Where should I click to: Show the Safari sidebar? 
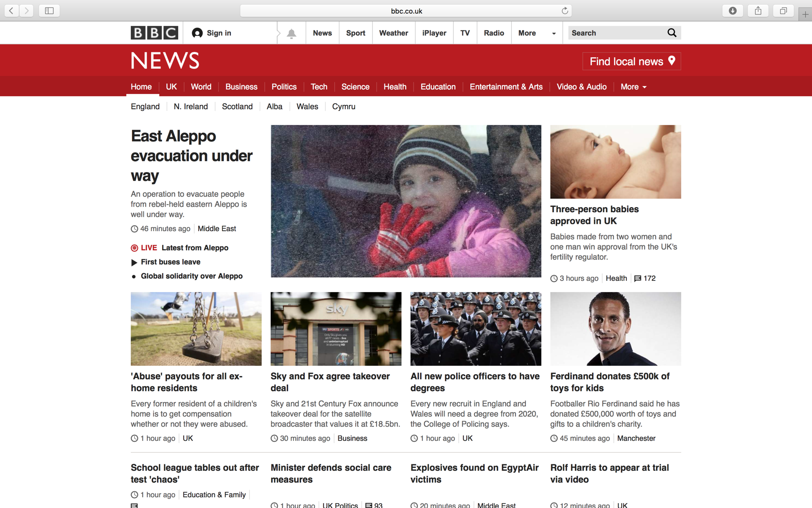[49, 11]
